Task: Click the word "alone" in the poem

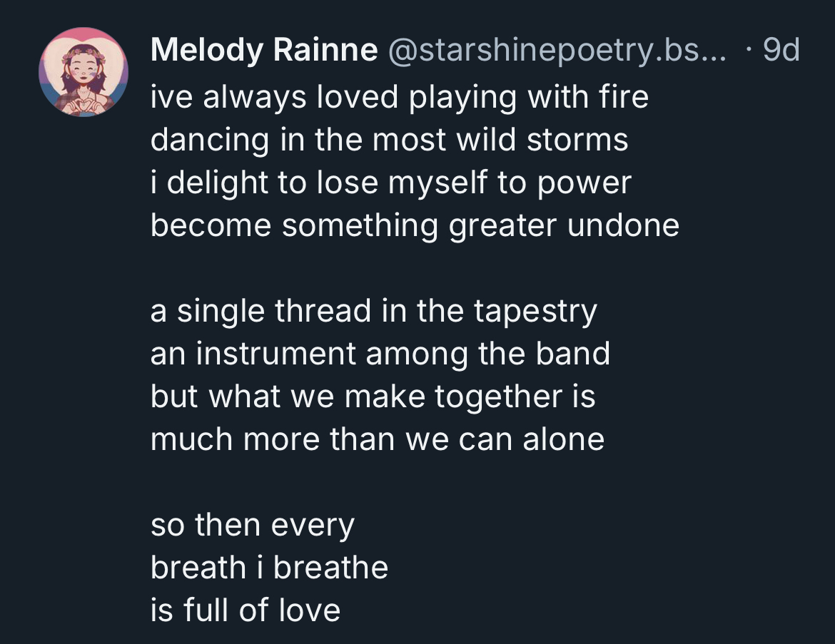Action: [x=563, y=439]
